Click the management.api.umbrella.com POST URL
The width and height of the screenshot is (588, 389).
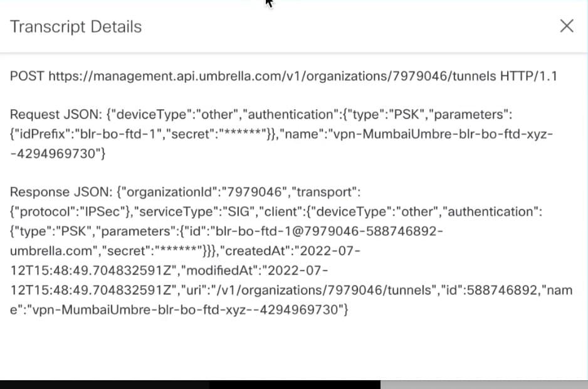pyautogui.click(x=272, y=76)
